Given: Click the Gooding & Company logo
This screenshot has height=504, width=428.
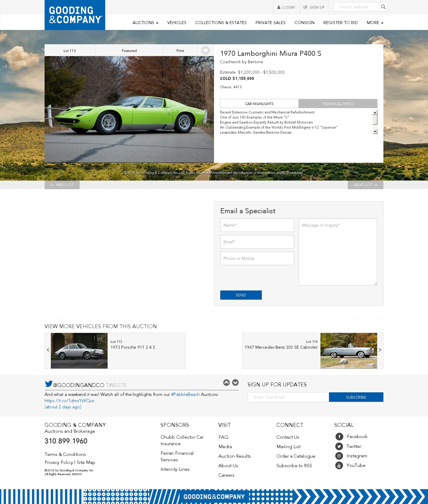Looking at the screenshot, I should [75, 15].
